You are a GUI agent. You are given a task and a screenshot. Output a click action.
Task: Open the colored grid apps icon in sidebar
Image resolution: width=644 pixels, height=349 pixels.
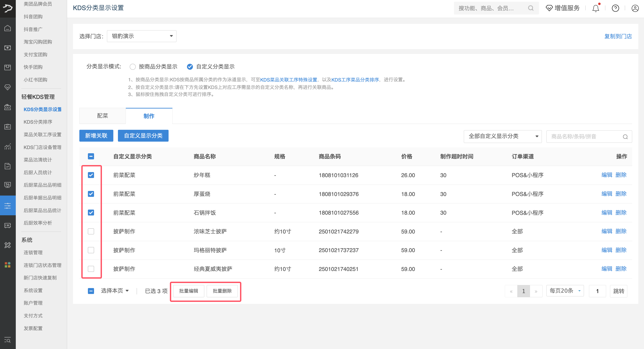point(7,265)
